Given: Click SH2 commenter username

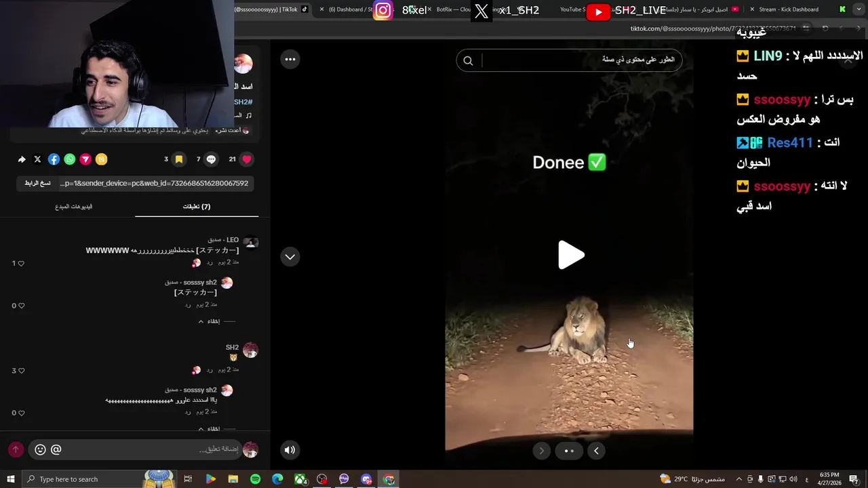Looking at the screenshot, I should pos(232,347).
